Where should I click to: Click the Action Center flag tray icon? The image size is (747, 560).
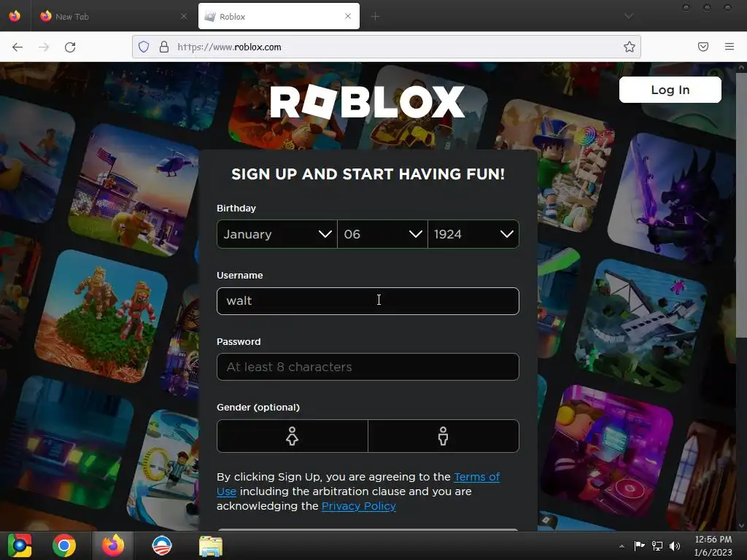pos(639,545)
